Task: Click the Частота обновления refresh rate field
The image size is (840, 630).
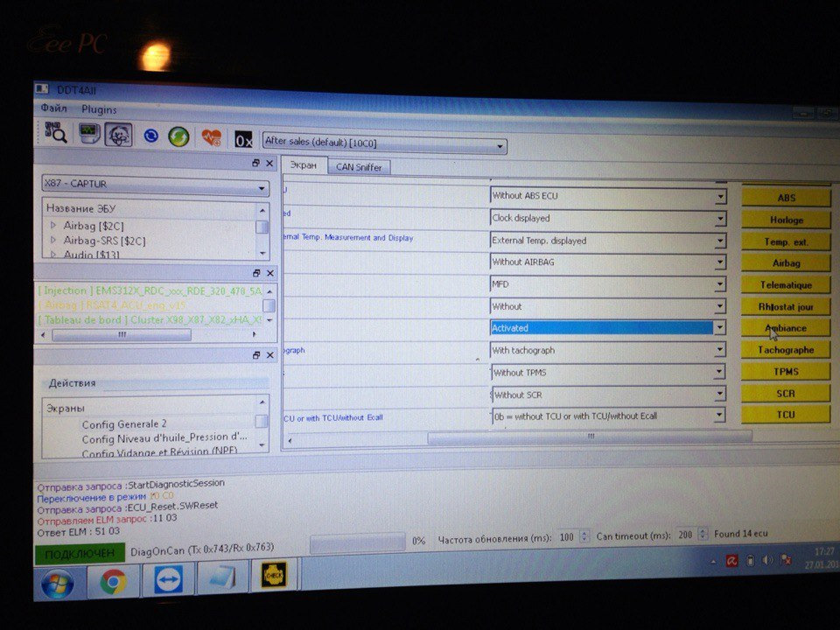Action: click(572, 536)
